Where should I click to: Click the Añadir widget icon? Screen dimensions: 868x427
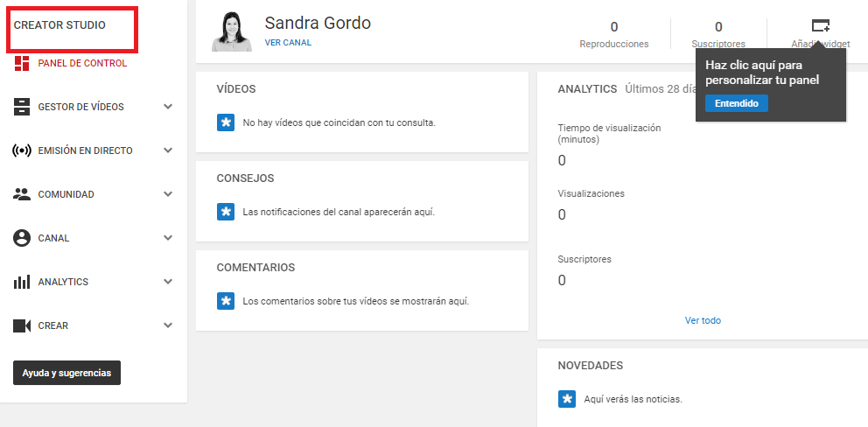coord(820,25)
